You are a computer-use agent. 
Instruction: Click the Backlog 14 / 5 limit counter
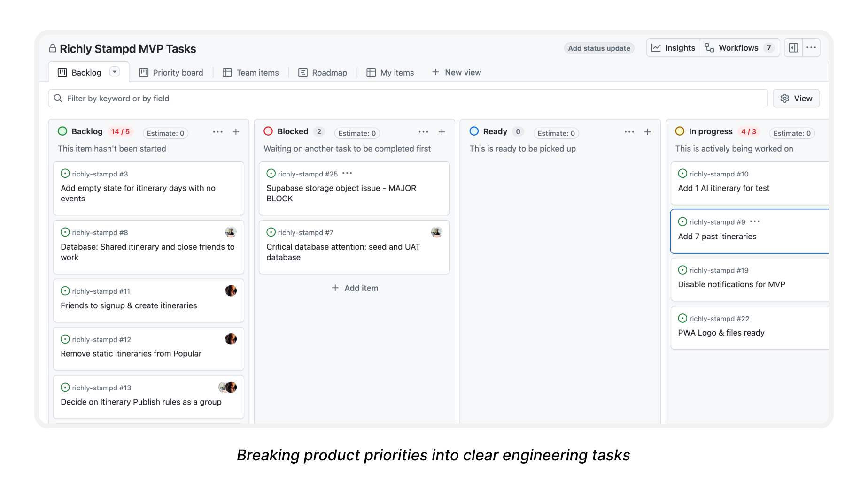point(121,132)
